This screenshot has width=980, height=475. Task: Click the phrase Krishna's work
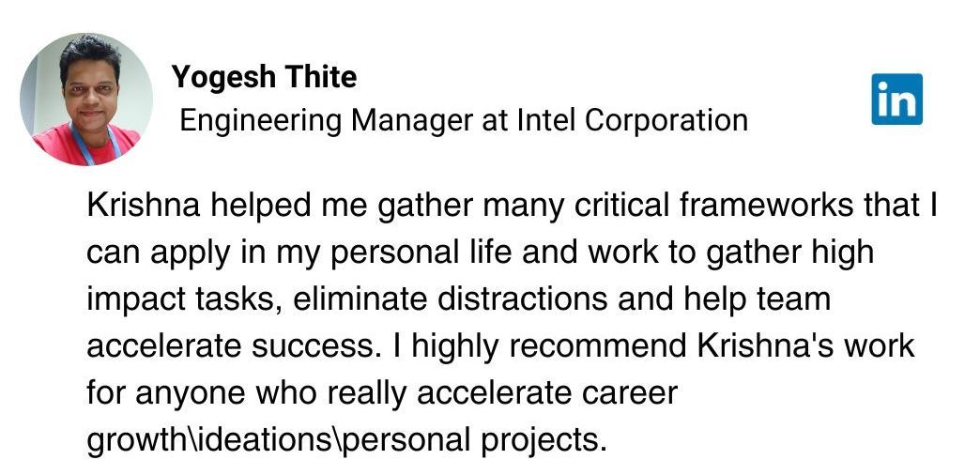[806, 346]
